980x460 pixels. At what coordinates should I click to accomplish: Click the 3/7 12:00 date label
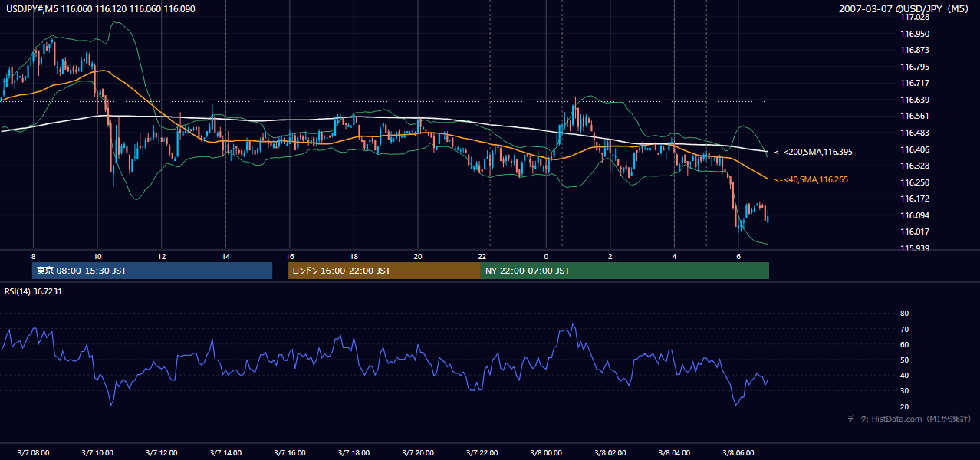tap(161, 452)
